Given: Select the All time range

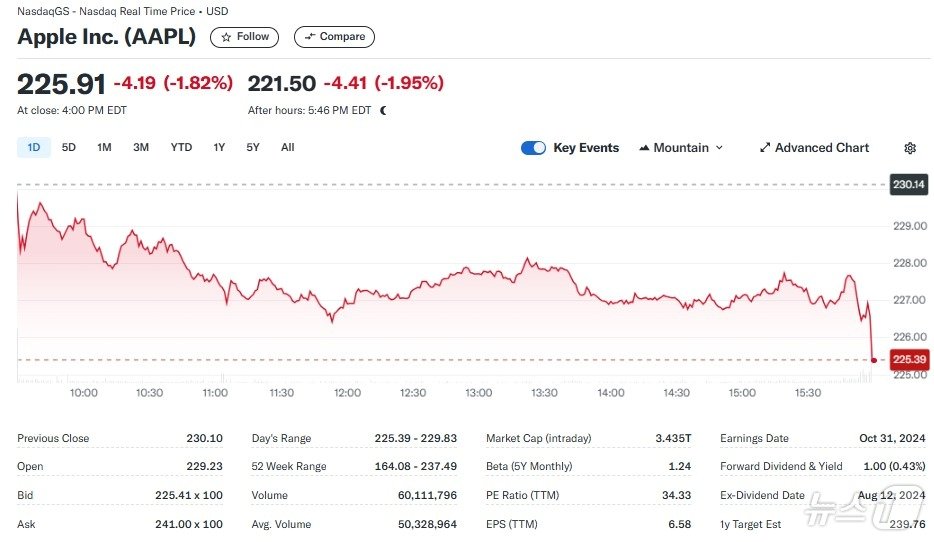Looking at the screenshot, I should pyautogui.click(x=288, y=148).
